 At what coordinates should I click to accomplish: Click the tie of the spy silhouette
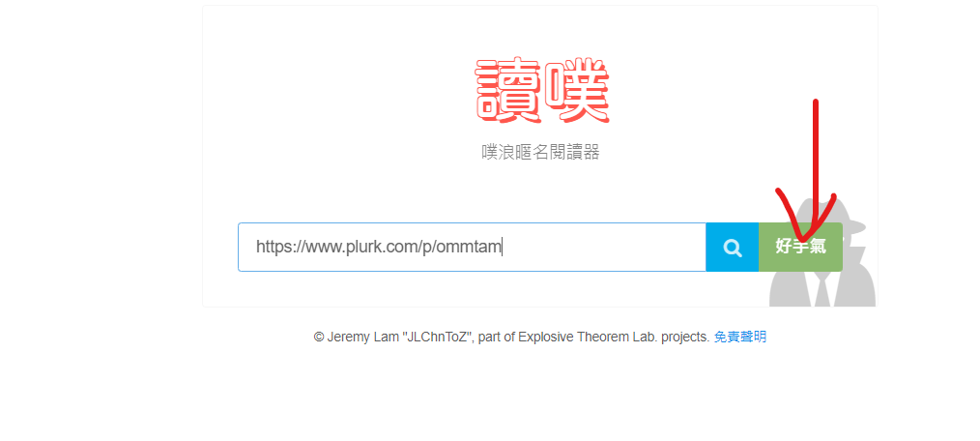(x=822, y=289)
